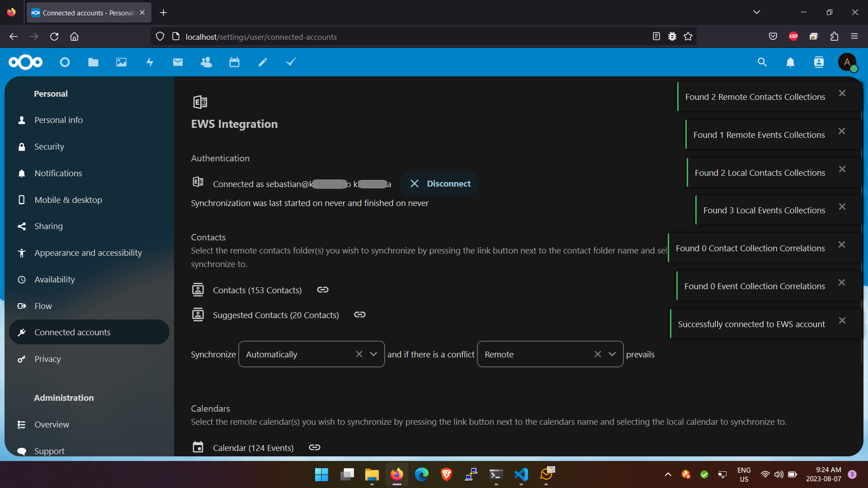Image resolution: width=868 pixels, height=488 pixels.
Task: Open the Calendar app in top bar
Action: tap(234, 62)
